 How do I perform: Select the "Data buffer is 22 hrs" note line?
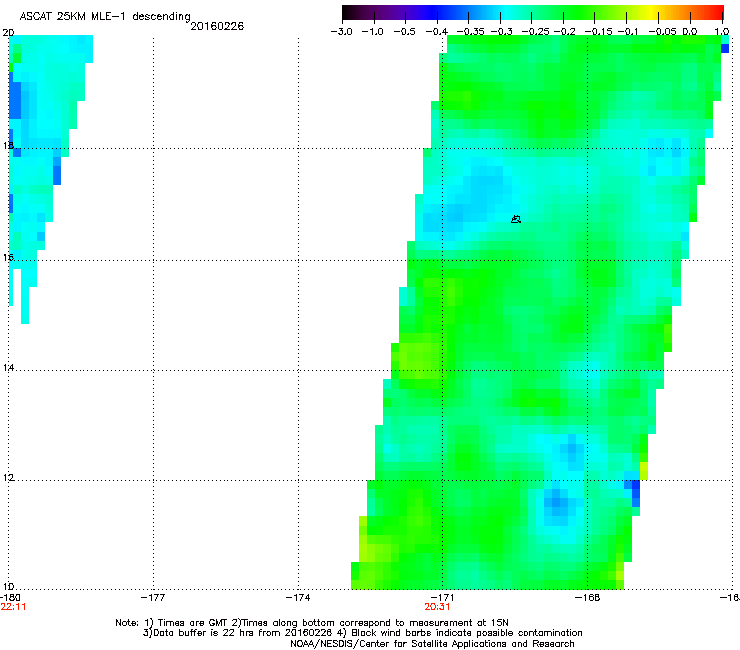(362, 633)
